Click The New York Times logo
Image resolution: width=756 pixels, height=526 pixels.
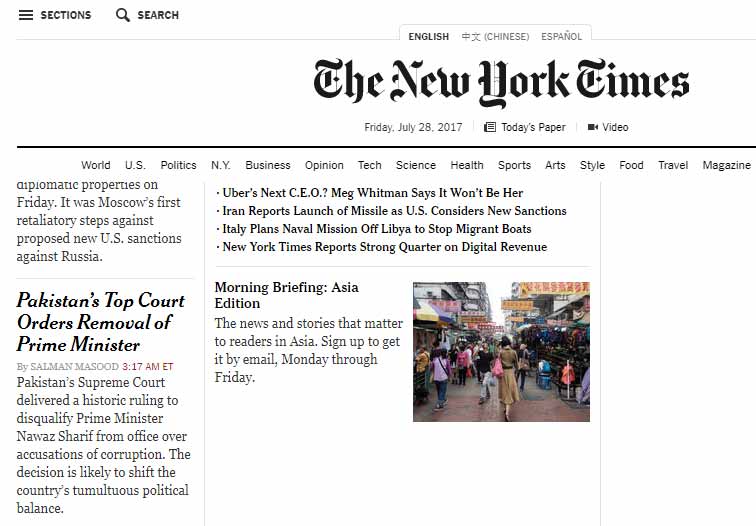click(501, 83)
